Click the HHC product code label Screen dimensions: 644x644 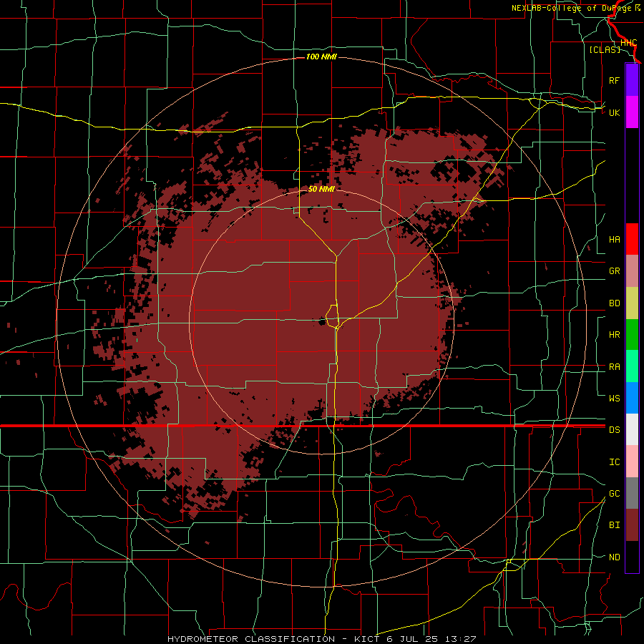[x=628, y=43]
